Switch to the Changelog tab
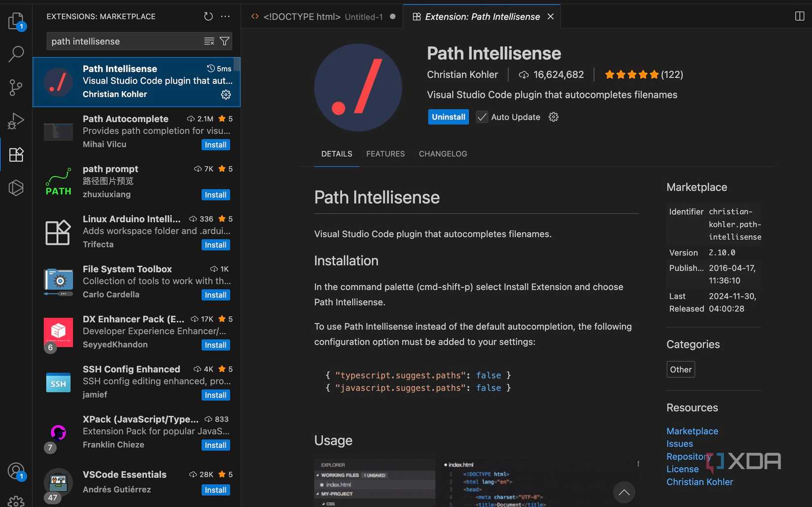Screen dimensions: 812x507 coord(442,154)
